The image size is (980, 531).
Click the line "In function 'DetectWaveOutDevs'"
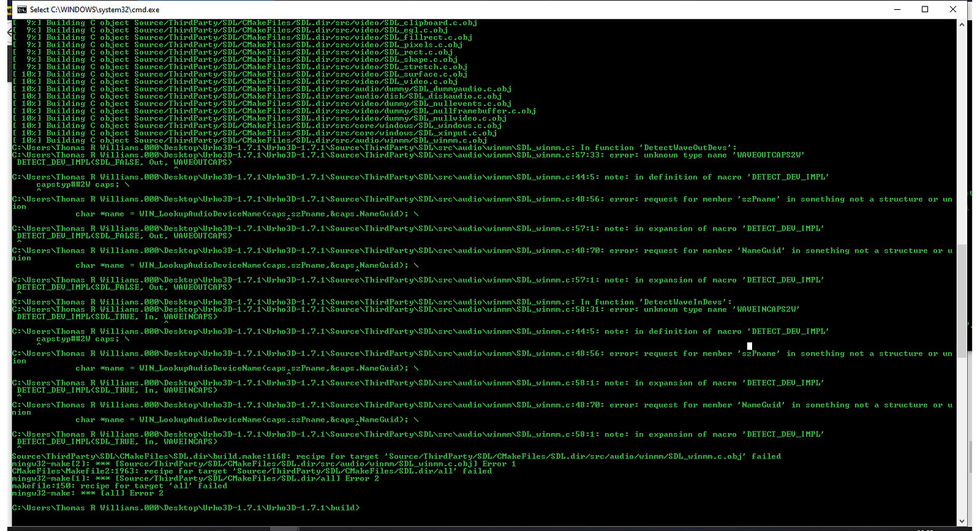pyautogui.click(x=375, y=148)
